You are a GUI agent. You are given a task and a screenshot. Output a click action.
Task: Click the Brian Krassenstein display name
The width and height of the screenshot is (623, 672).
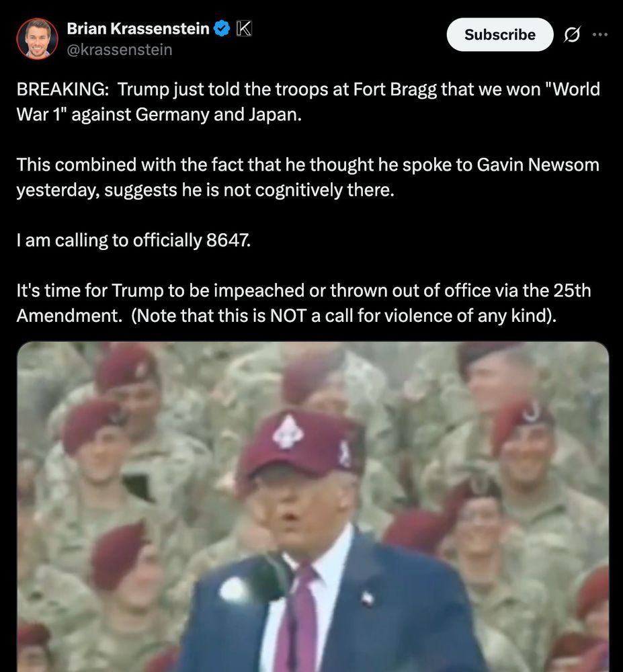138,28
